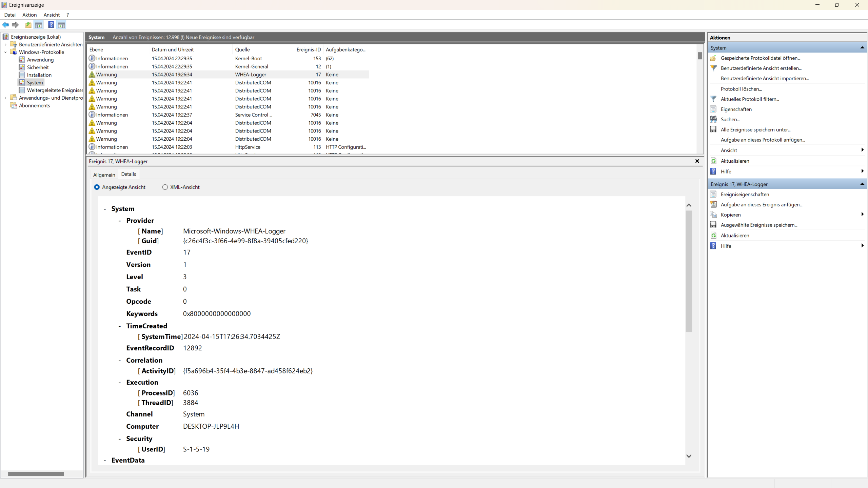
Task: Click the warning icon of WHEA-Logger row
Action: 92,75
